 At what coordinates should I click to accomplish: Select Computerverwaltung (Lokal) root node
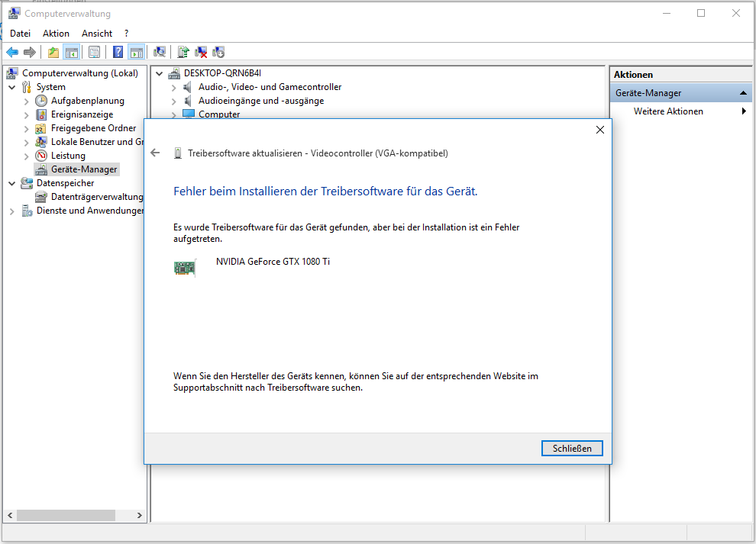click(80, 73)
